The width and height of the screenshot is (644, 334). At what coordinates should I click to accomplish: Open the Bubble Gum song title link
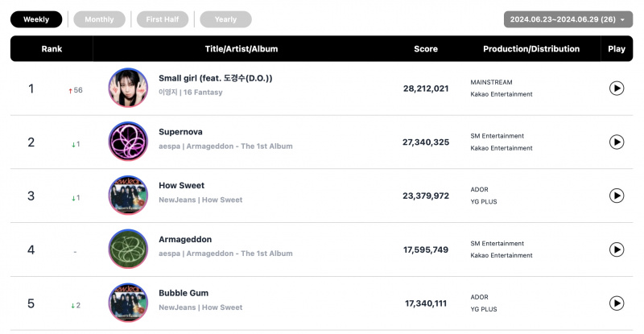click(x=184, y=293)
